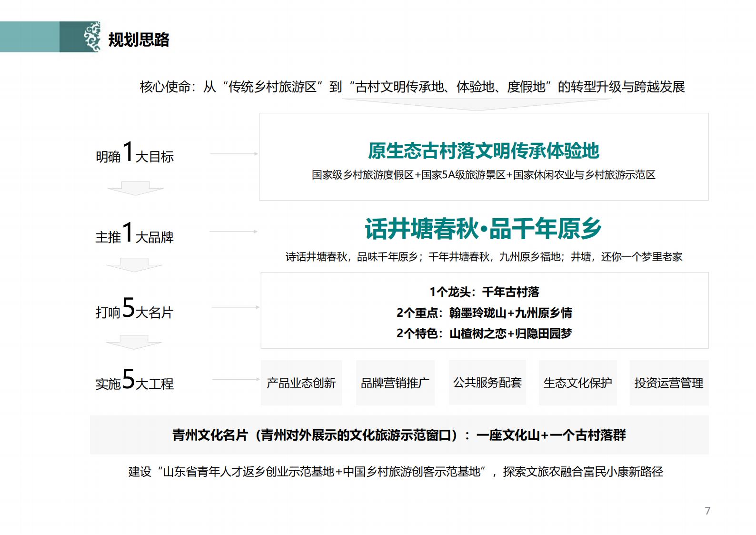Select the 投资运营管理 box
756x535 pixels.
pyautogui.click(x=669, y=383)
